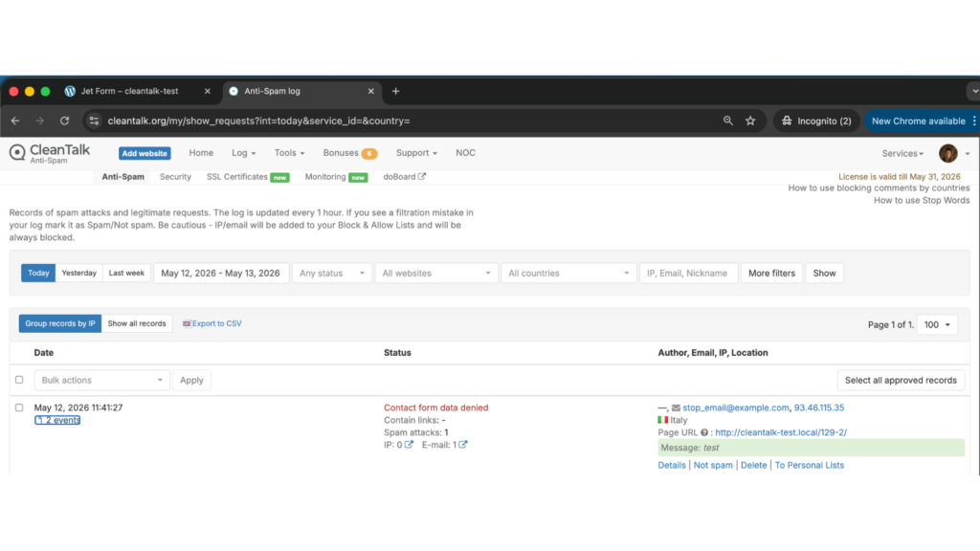Click the envelope icon before stop_email address
Image resolution: width=980 pixels, height=551 pixels.
tap(676, 408)
